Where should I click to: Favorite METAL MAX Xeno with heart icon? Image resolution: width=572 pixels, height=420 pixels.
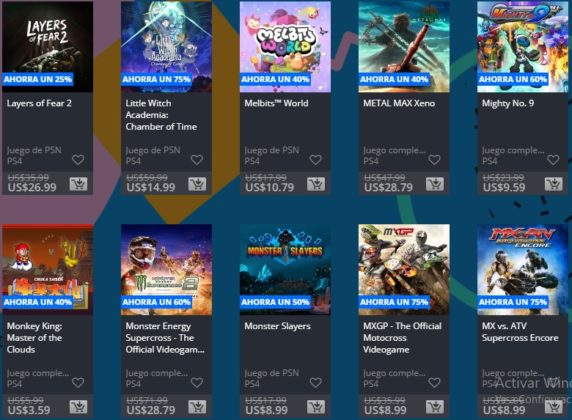(434, 160)
